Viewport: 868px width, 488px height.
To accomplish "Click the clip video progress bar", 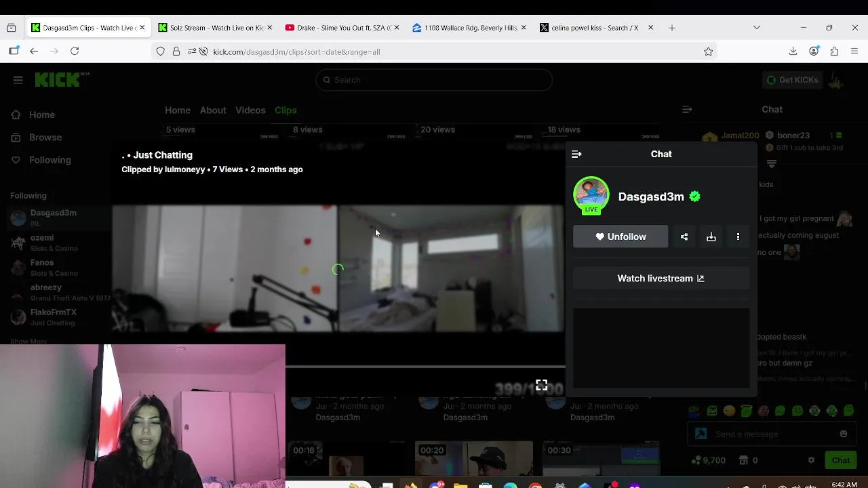I will pos(425,367).
